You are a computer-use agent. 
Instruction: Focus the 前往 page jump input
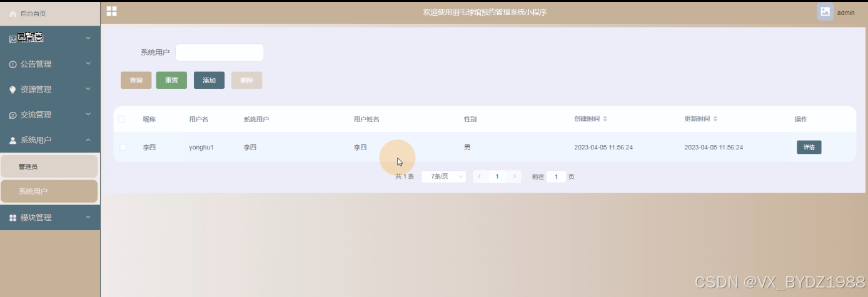(556, 176)
